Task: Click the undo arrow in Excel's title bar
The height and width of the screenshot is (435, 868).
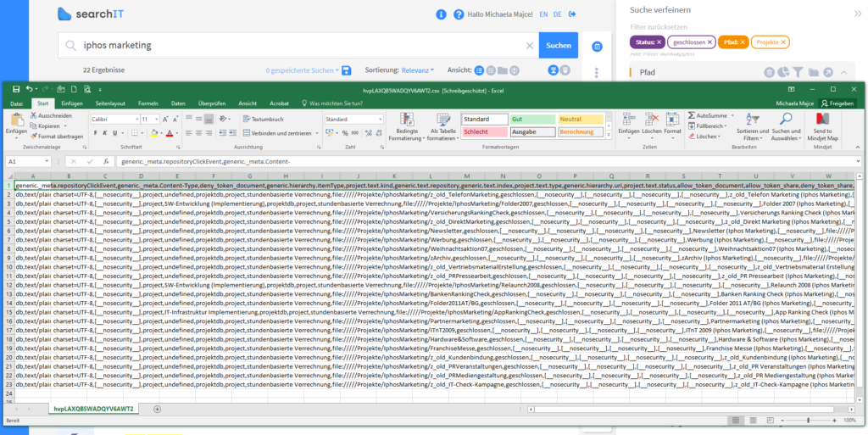Action: click(29, 89)
